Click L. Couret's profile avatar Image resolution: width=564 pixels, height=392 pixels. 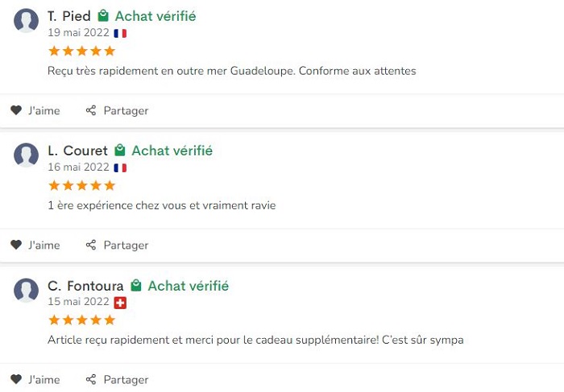point(27,155)
